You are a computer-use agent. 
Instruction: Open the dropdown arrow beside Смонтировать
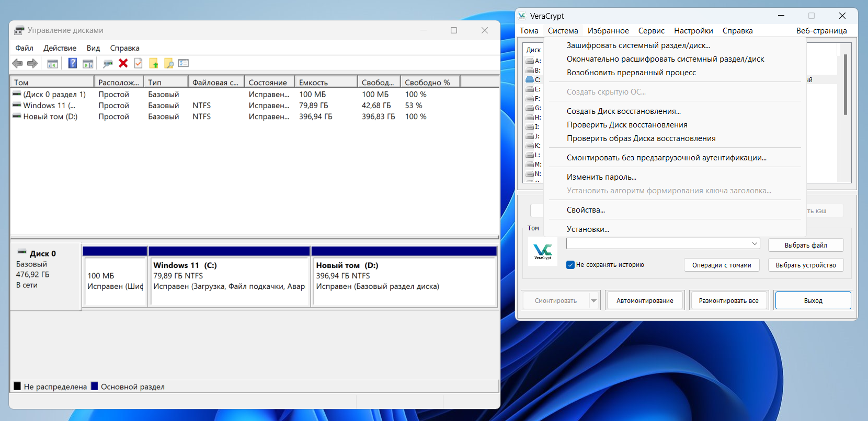(593, 301)
